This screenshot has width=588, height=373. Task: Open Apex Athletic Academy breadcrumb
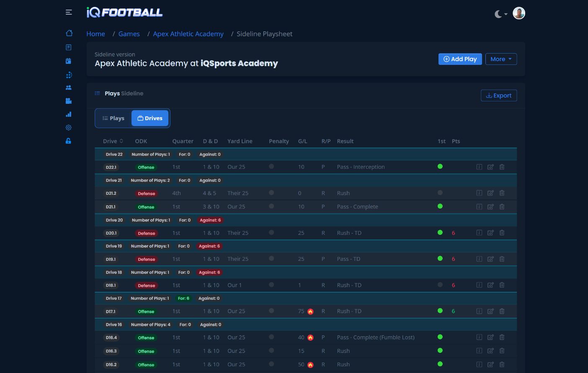[x=188, y=34]
